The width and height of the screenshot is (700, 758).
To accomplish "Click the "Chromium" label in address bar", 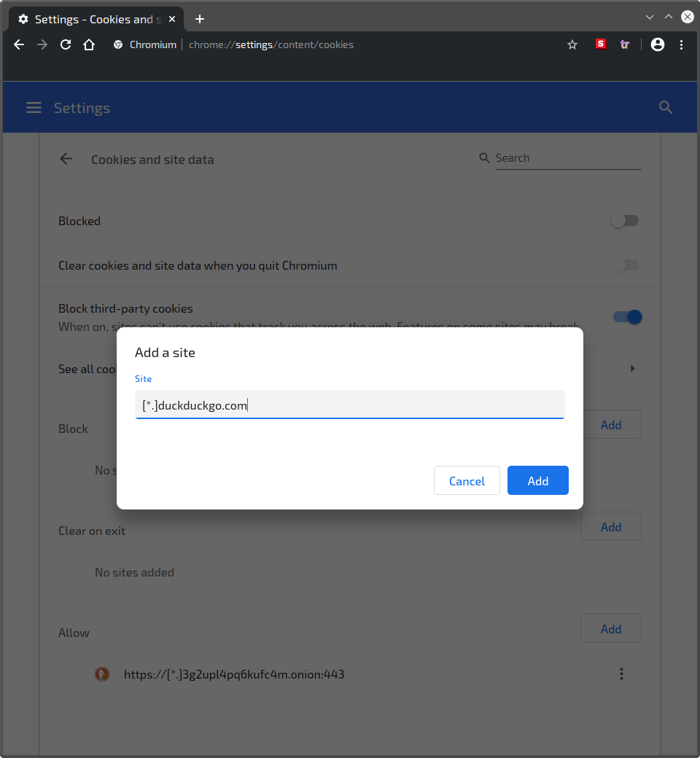I will (153, 45).
